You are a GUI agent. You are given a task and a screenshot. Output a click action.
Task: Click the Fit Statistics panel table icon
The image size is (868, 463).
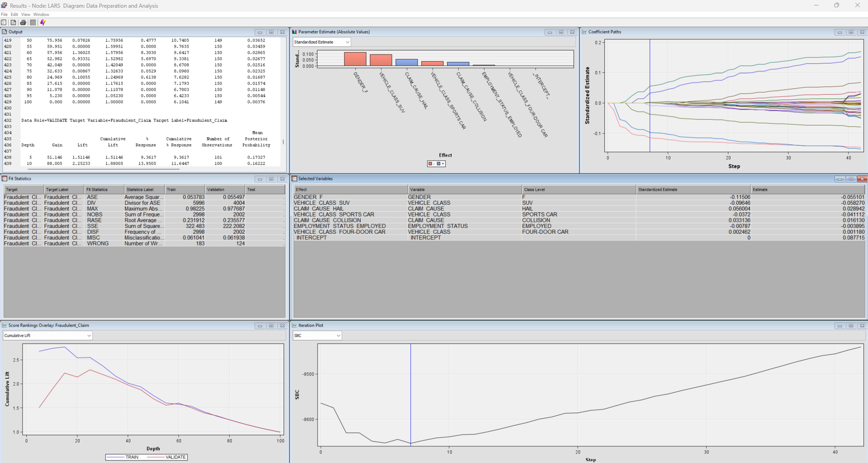[5, 178]
